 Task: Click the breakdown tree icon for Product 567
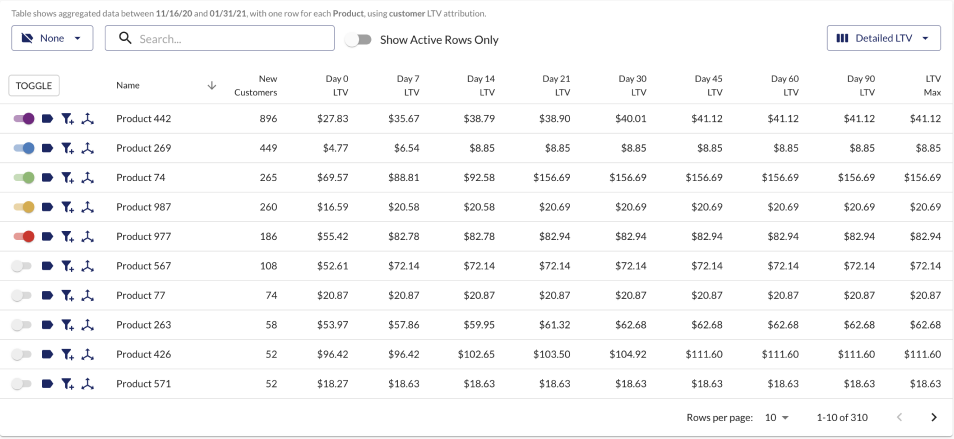pyautogui.click(x=87, y=267)
